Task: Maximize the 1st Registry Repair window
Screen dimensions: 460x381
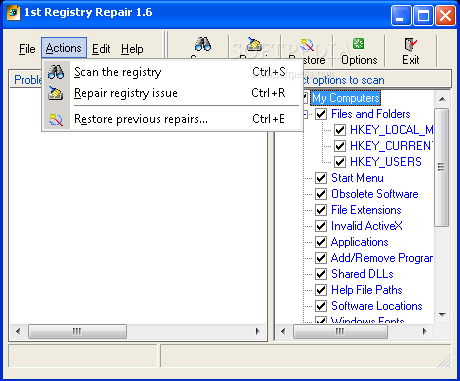Action: 423,15
